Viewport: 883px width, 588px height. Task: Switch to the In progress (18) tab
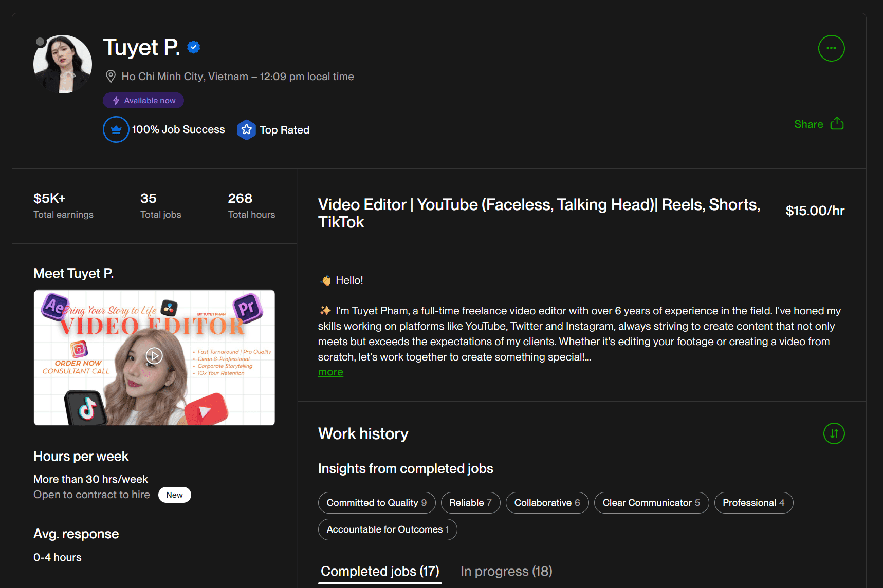pyautogui.click(x=506, y=571)
